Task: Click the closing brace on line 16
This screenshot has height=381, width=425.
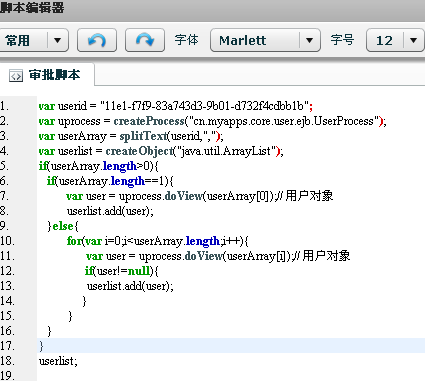Action: (x=49, y=331)
